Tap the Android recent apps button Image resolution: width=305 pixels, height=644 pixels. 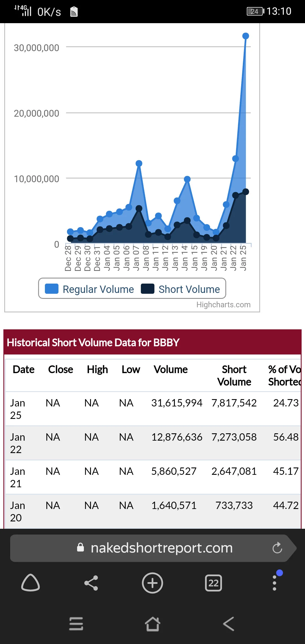[x=76, y=624]
